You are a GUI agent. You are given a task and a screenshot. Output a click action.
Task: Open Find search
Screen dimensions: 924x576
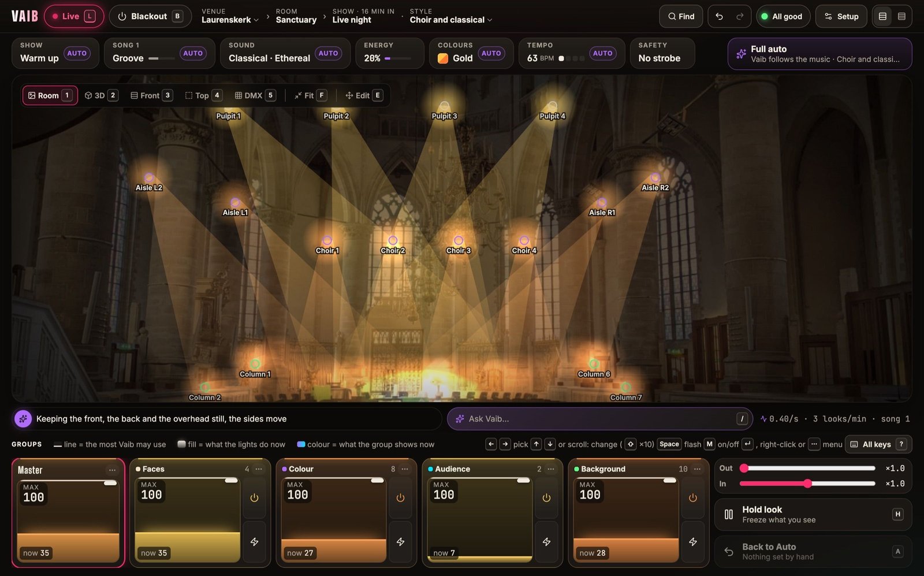(681, 17)
